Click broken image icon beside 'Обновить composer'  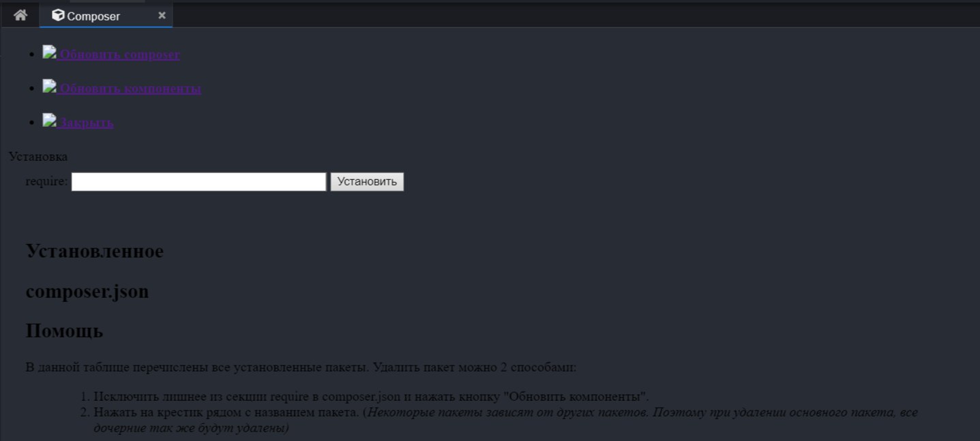pyautogui.click(x=49, y=51)
